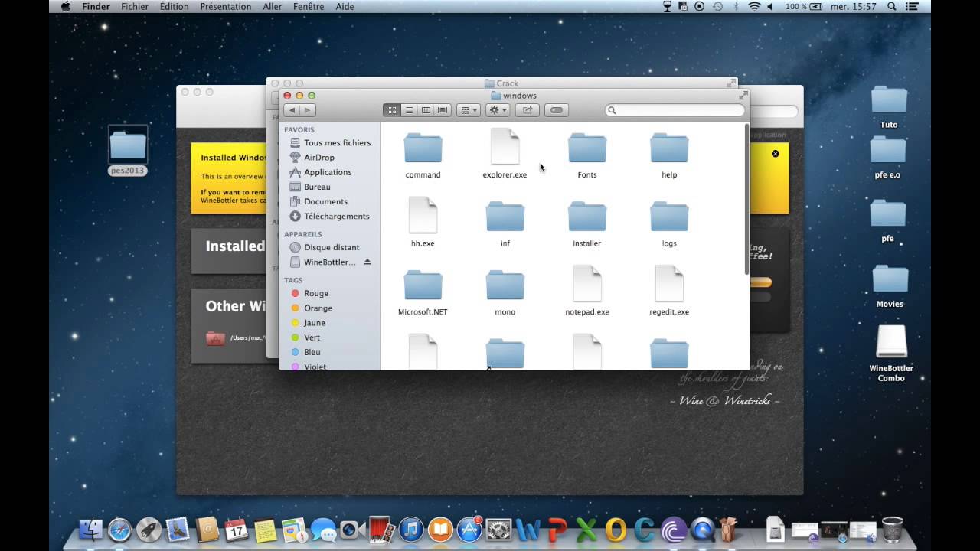
Task: Click the Finder search field
Action: 675,110
